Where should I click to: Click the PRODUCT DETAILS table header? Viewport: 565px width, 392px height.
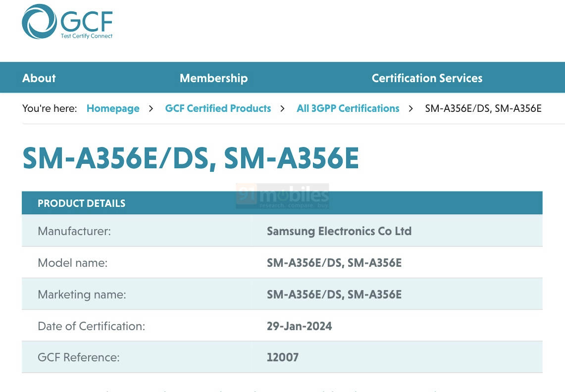tap(282, 203)
